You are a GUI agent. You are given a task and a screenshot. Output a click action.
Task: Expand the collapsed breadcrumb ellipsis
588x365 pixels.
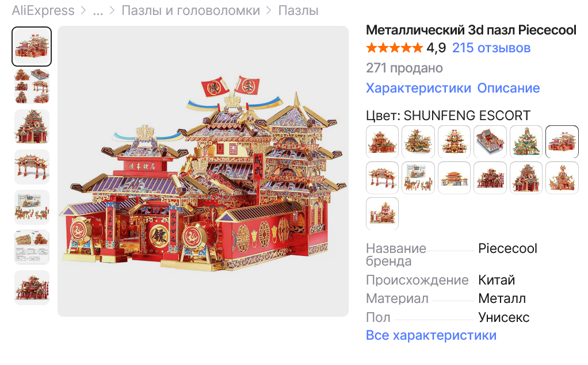98,10
